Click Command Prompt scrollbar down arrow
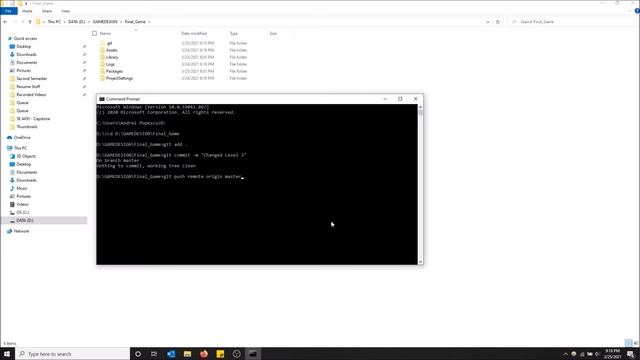The width and height of the screenshot is (640, 360). point(420,262)
